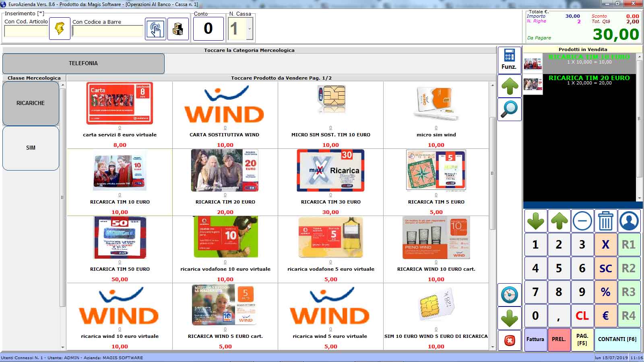644x362 pixels.
Task: Click the Fattura button
Action: [x=535, y=339]
